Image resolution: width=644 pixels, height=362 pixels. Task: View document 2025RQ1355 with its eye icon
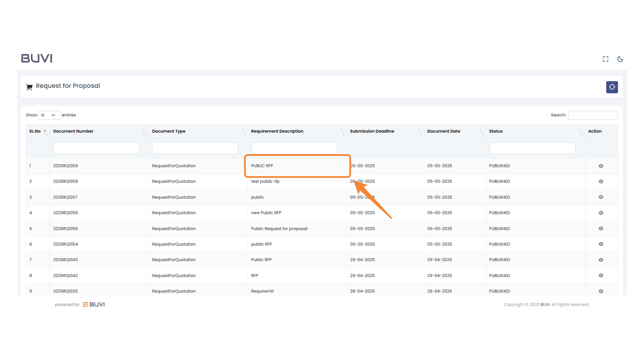click(x=601, y=229)
